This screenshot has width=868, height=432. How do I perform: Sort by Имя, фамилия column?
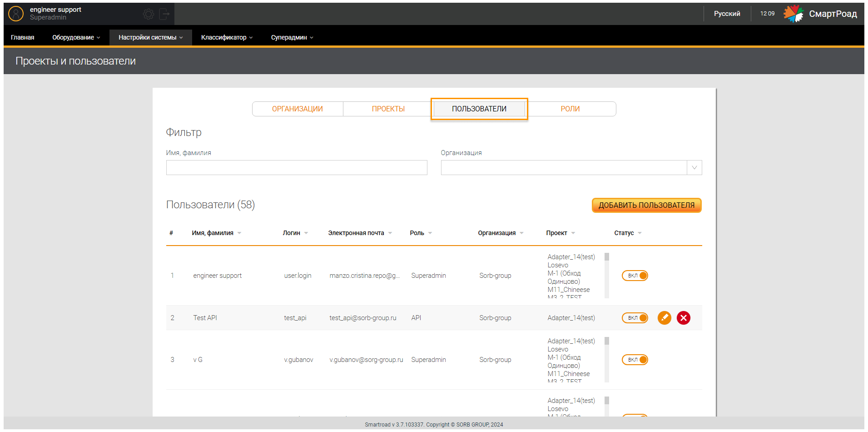tap(216, 233)
